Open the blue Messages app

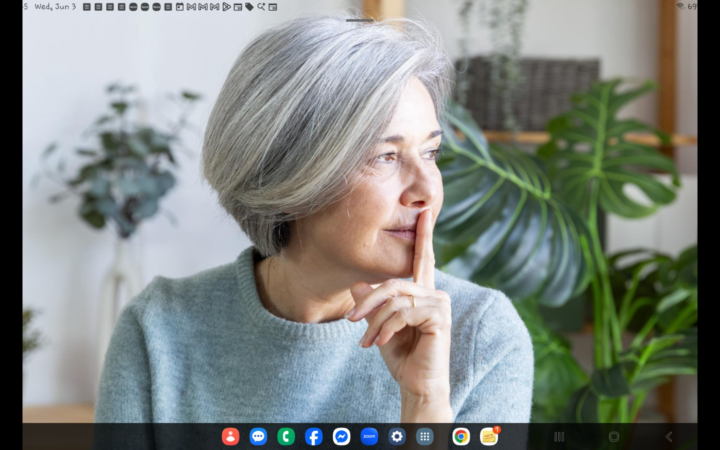(x=258, y=436)
